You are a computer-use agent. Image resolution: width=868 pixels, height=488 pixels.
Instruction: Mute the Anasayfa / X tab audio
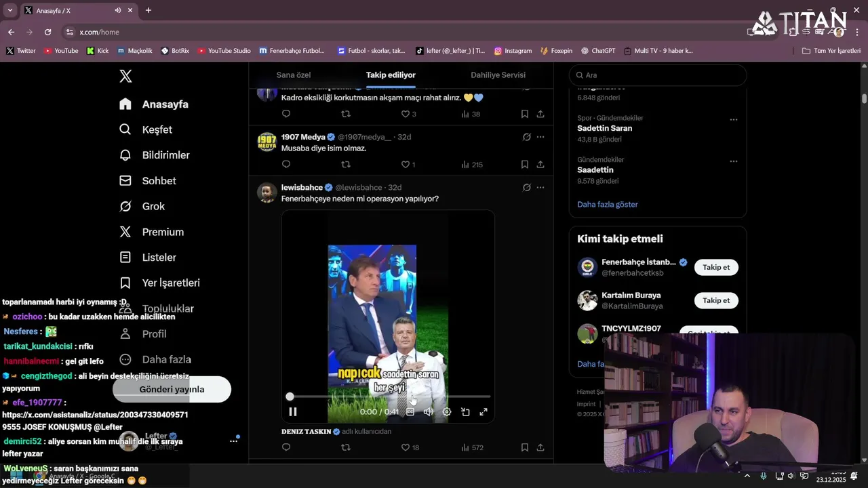tap(118, 10)
